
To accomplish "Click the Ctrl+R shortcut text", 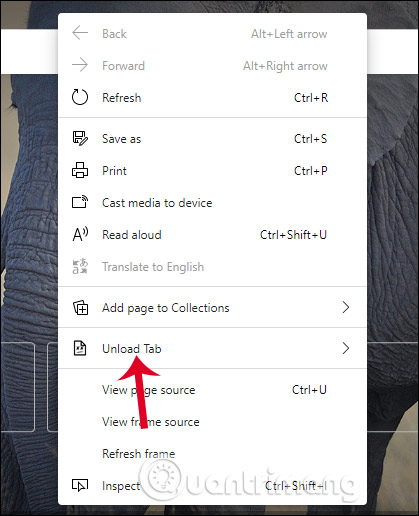I will tap(311, 98).
